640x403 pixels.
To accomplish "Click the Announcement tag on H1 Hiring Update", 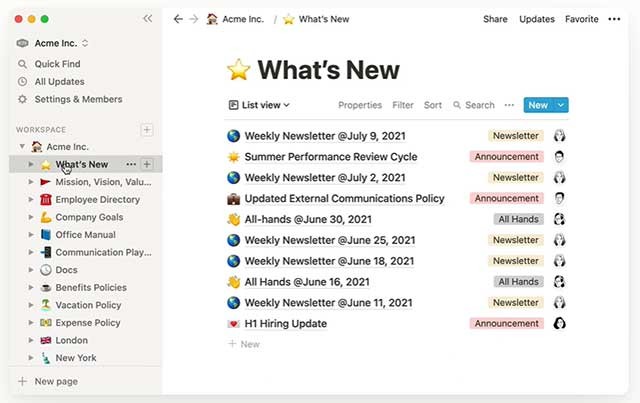I will [x=507, y=323].
